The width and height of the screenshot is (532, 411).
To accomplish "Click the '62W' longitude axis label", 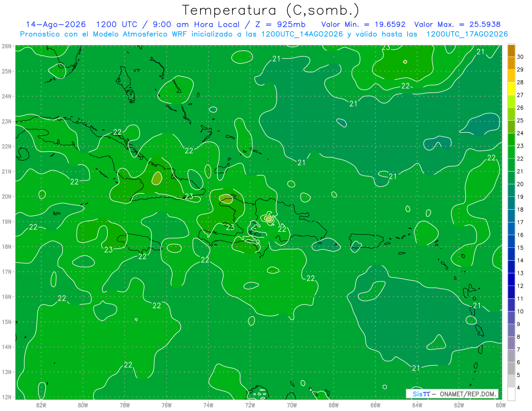I will [459, 404].
